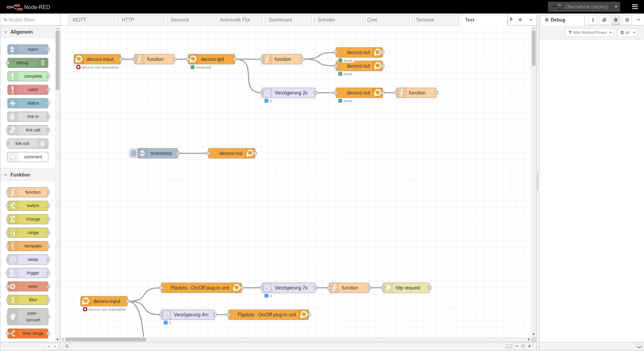Select the delay palette node
This screenshot has height=351, width=644.
point(28,260)
